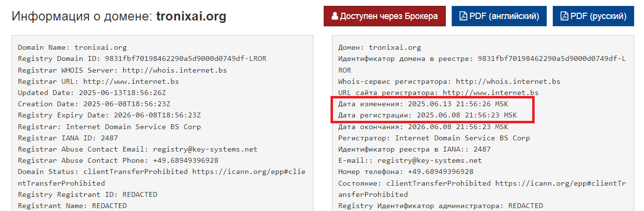Download the PDF (русский) report
This screenshot has width=644, height=211.
[x=593, y=16]
